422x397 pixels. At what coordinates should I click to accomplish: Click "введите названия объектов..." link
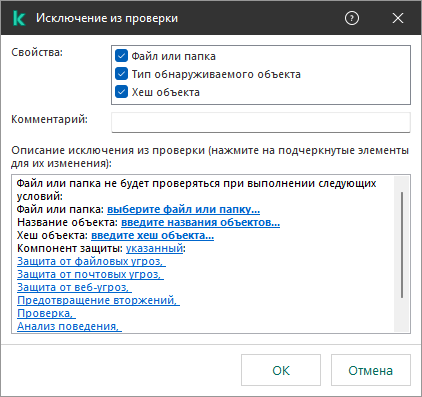(200, 222)
